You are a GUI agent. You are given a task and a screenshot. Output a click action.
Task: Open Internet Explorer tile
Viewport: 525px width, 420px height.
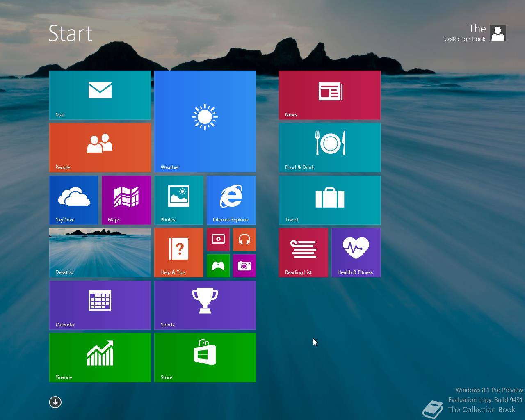[x=231, y=200]
